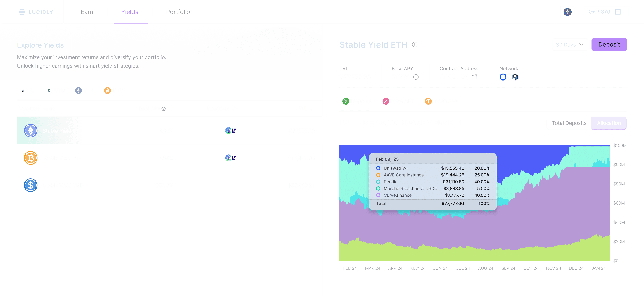This screenshot has height=295, width=644.
Task: Click the TVL label
Action: point(344,69)
